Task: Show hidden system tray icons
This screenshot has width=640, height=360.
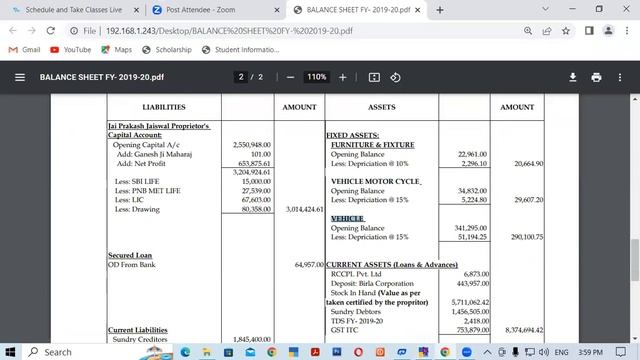Action: 487,352
